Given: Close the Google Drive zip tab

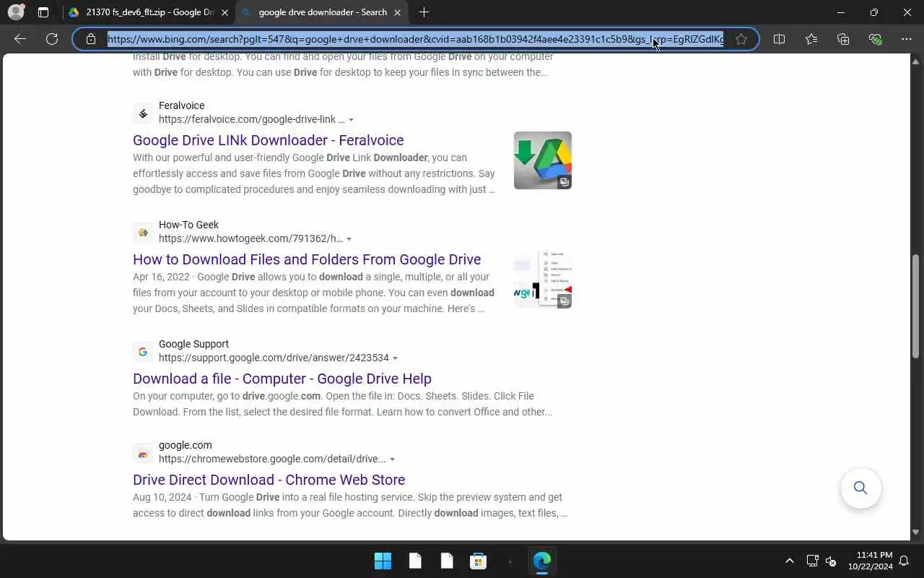Looking at the screenshot, I should (225, 12).
